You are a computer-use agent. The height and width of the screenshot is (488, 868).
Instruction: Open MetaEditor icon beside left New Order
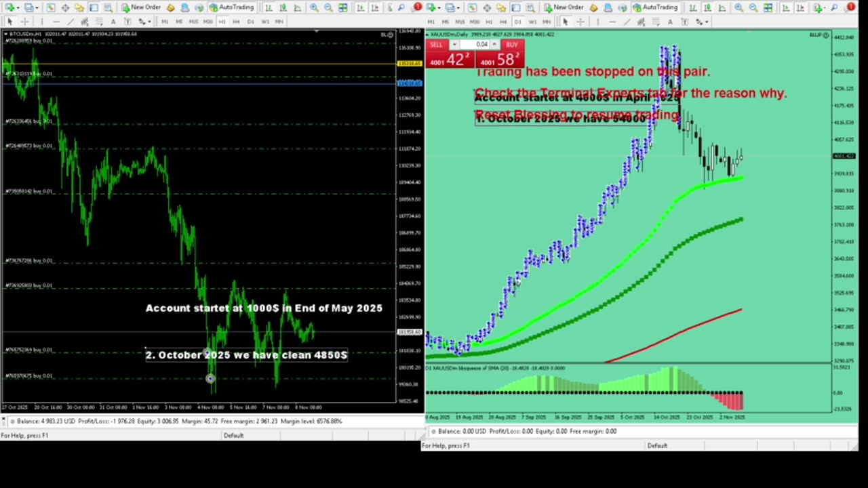click(170, 7)
